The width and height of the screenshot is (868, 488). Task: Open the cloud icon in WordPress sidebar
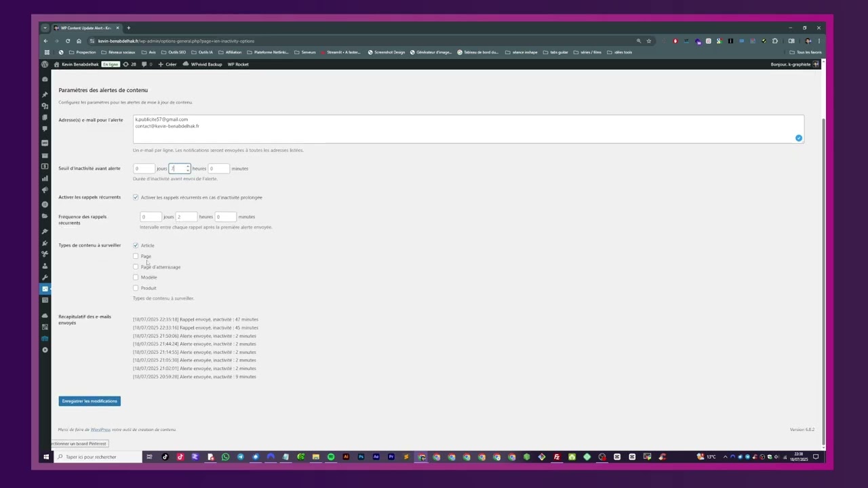pyautogui.click(x=45, y=316)
